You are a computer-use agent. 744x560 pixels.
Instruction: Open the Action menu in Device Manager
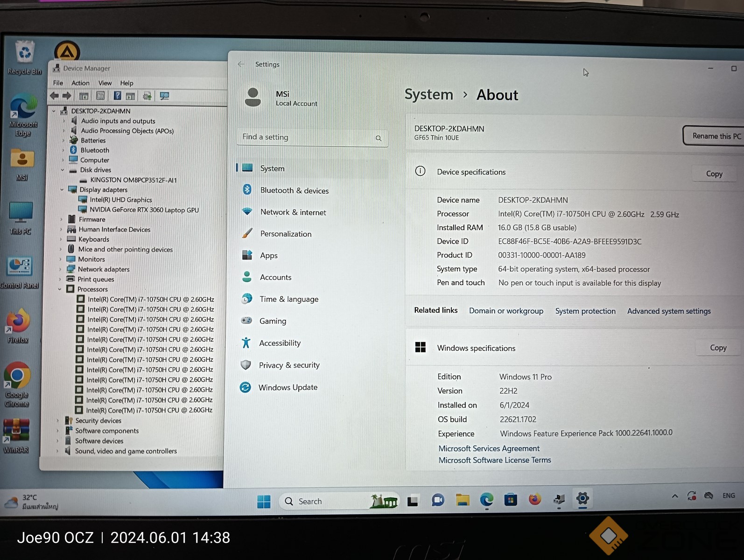point(80,83)
